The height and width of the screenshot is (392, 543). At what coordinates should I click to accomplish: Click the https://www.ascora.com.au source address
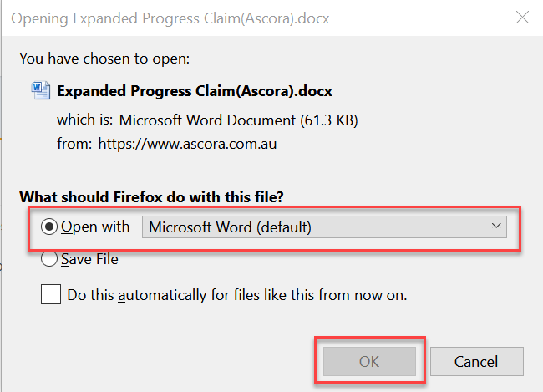click(x=187, y=144)
